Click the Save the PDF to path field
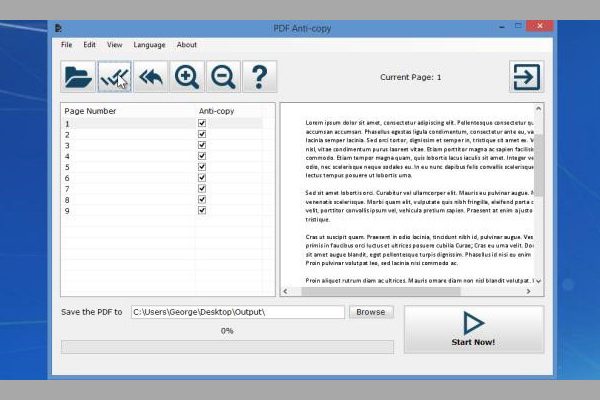Viewport: 600px width, 400px height. (236, 312)
